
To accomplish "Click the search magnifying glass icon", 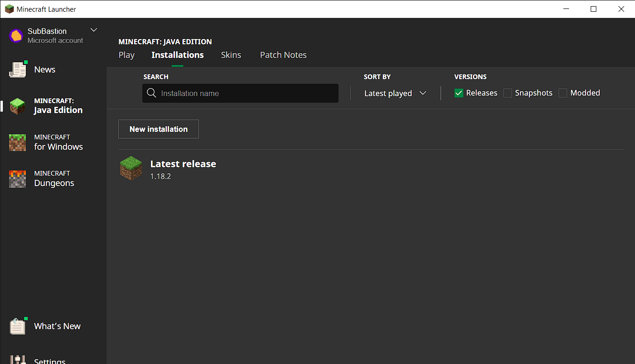I will [151, 93].
